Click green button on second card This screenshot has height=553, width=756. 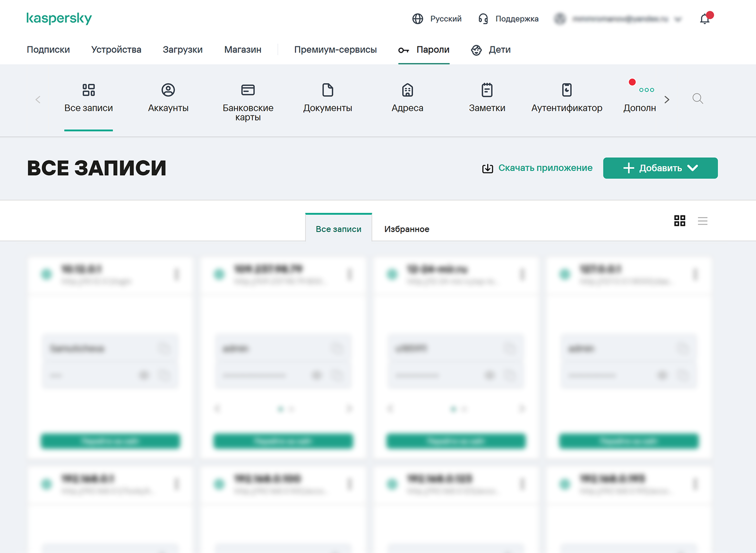[283, 441]
